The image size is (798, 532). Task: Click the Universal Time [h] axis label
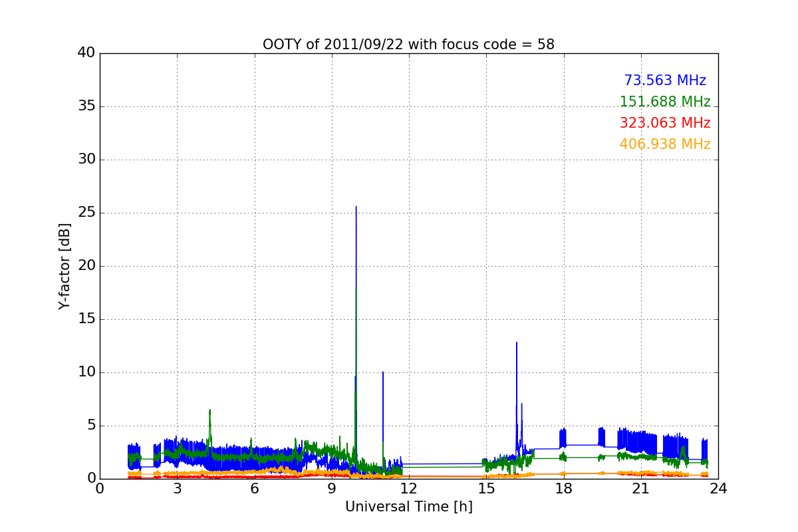pyautogui.click(x=408, y=507)
